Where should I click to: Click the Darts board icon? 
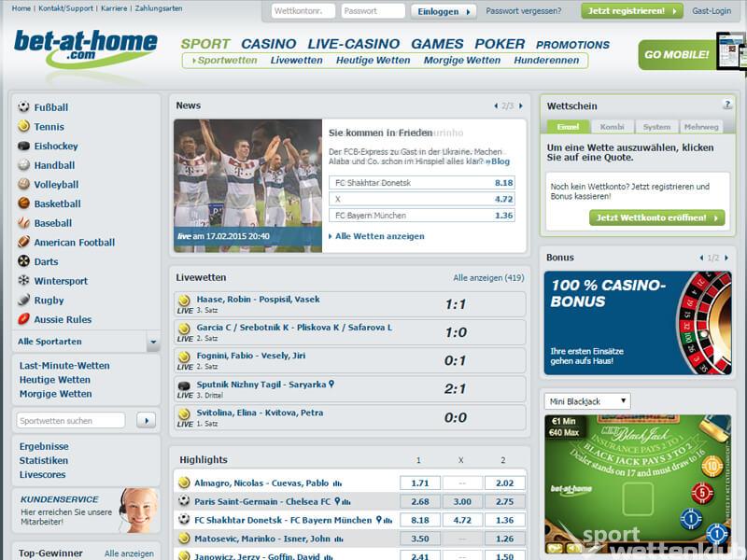pyautogui.click(x=23, y=261)
